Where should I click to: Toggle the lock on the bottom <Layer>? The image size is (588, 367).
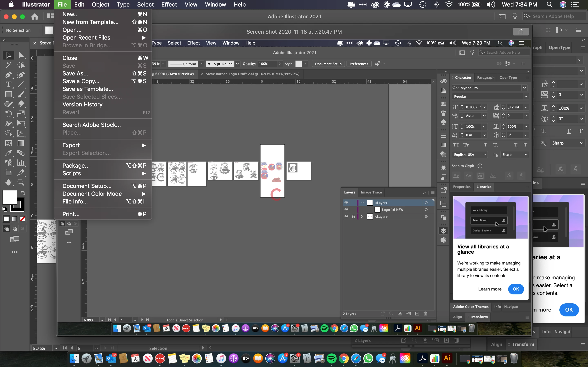click(353, 217)
